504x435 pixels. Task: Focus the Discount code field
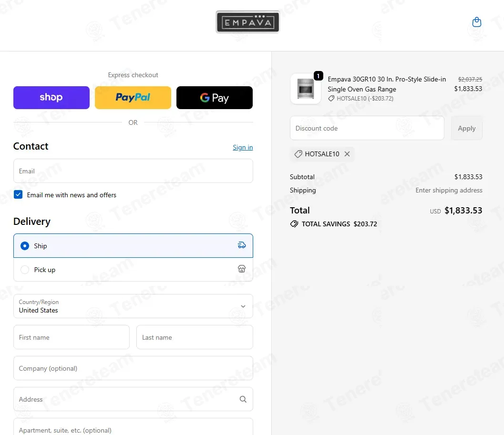point(367,128)
